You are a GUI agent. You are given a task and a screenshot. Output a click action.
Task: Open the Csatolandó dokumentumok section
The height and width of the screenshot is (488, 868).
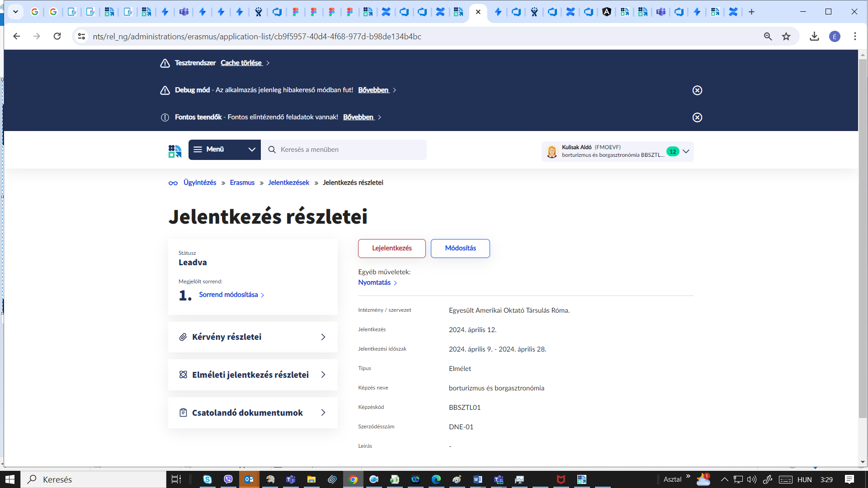coord(252,413)
